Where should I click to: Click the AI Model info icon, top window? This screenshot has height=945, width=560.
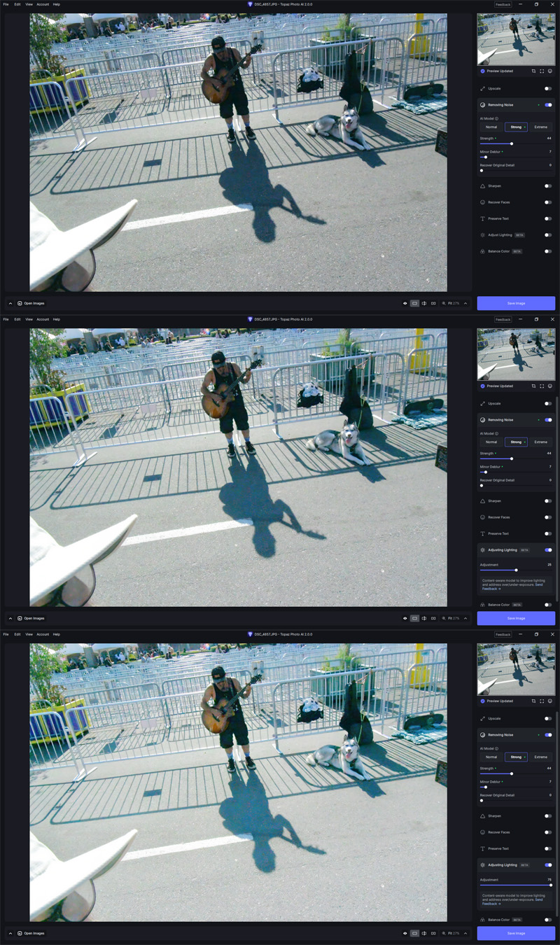pos(497,118)
